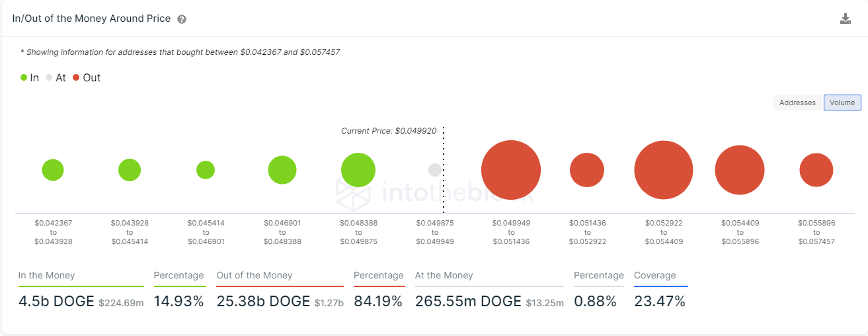Click the green bubble above $0.046901 range
The height and width of the screenshot is (336, 868).
point(282,170)
